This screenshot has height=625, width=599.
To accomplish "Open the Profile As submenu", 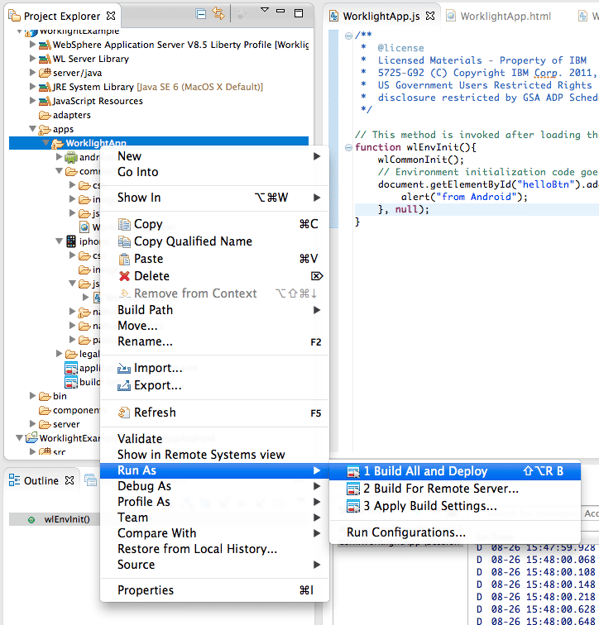I will [214, 501].
